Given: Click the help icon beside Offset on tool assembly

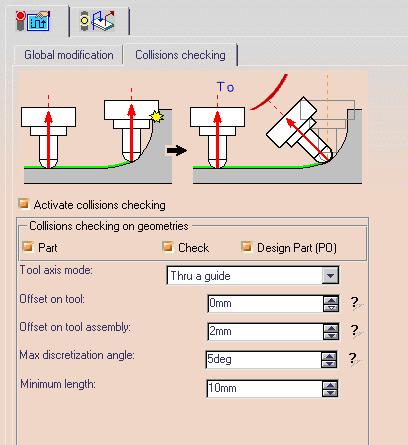Looking at the screenshot, I should [356, 332].
